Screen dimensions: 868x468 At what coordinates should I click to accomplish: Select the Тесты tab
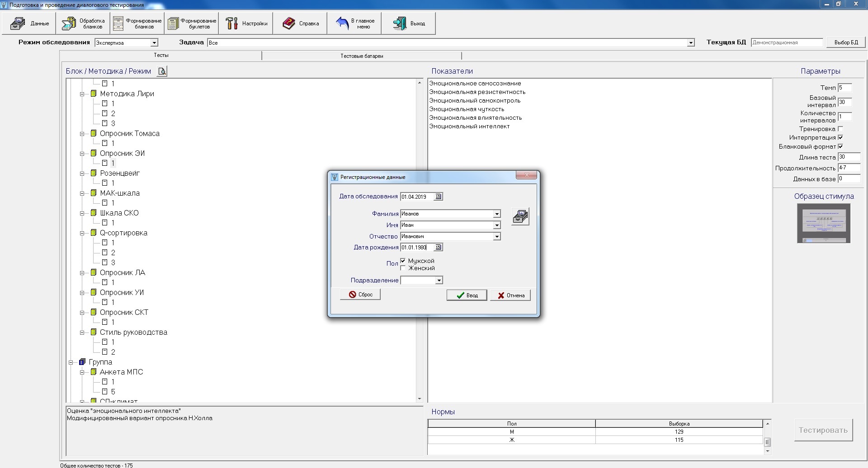(161, 55)
